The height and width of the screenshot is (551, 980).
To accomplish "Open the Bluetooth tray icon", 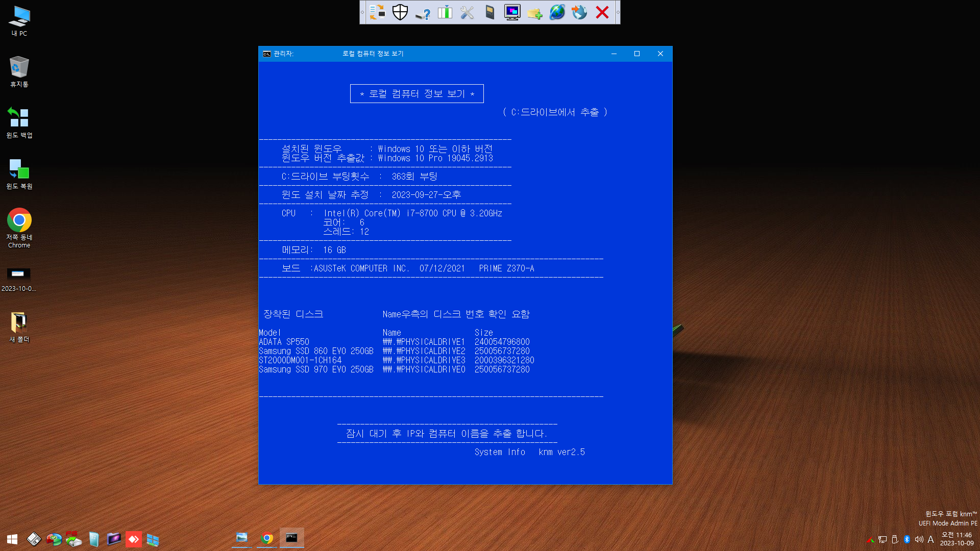I will click(x=907, y=539).
